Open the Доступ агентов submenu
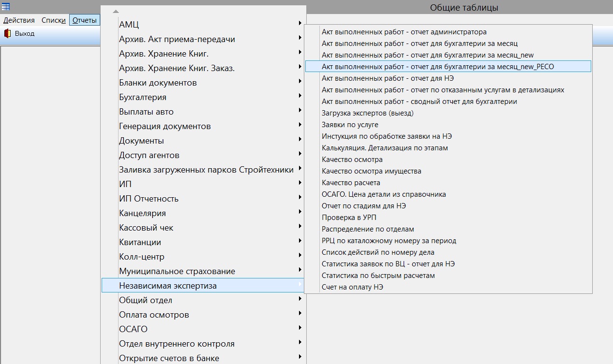The height and width of the screenshot is (364, 613). (x=204, y=155)
